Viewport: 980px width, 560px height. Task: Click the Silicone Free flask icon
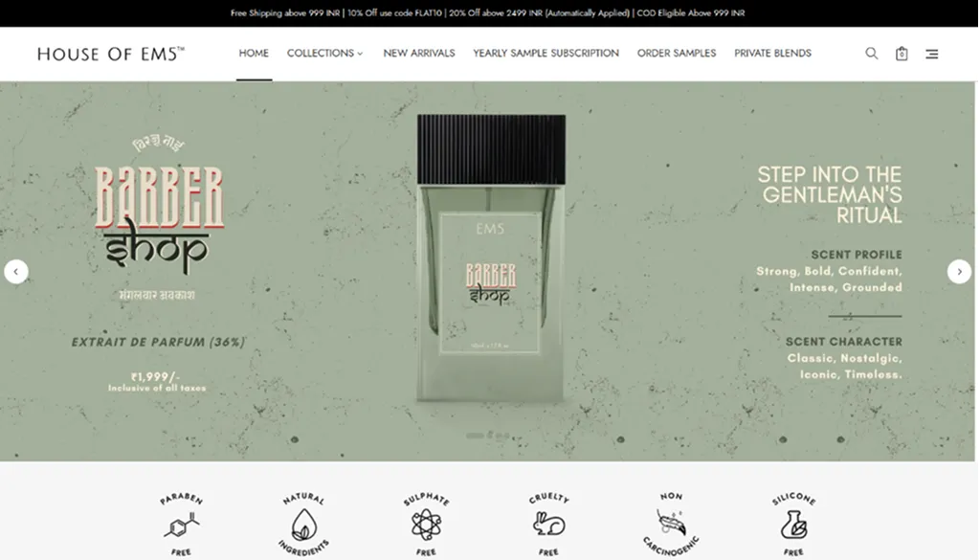click(793, 525)
